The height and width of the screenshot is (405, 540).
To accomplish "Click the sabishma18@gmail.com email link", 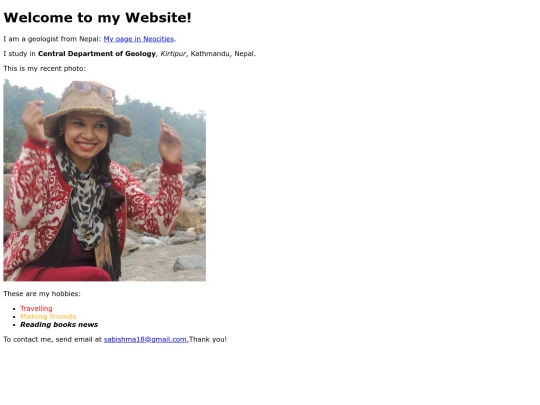I will coord(145,340).
